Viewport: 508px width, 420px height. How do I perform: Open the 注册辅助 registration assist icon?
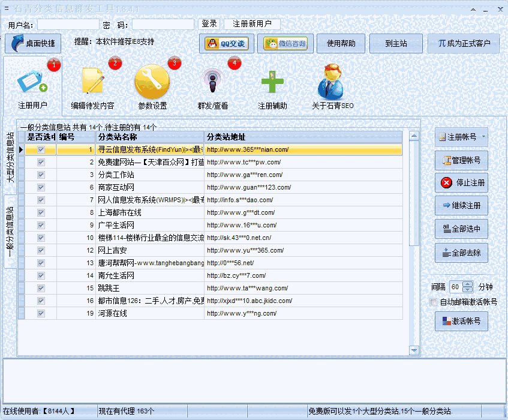click(x=273, y=81)
